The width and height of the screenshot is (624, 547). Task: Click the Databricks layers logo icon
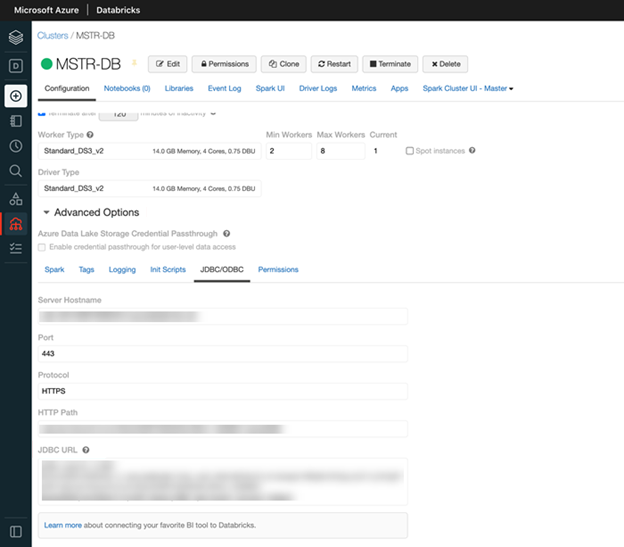click(x=15, y=38)
